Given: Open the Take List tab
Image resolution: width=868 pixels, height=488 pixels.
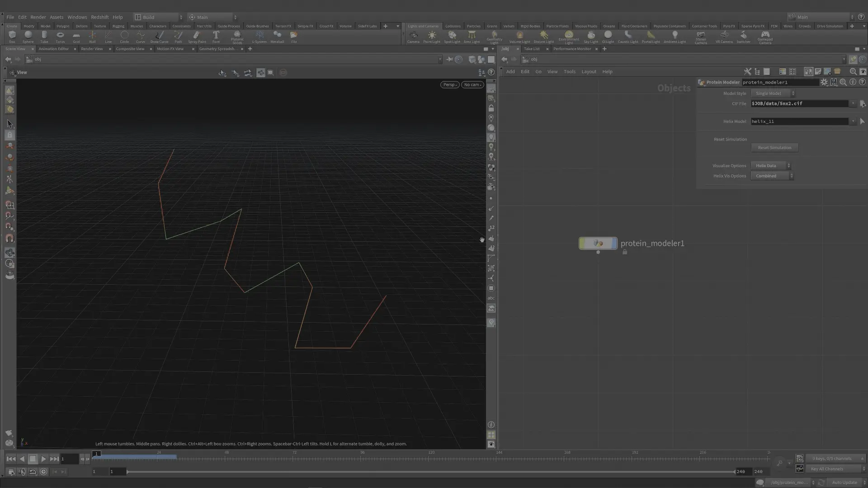Looking at the screenshot, I should [x=532, y=49].
